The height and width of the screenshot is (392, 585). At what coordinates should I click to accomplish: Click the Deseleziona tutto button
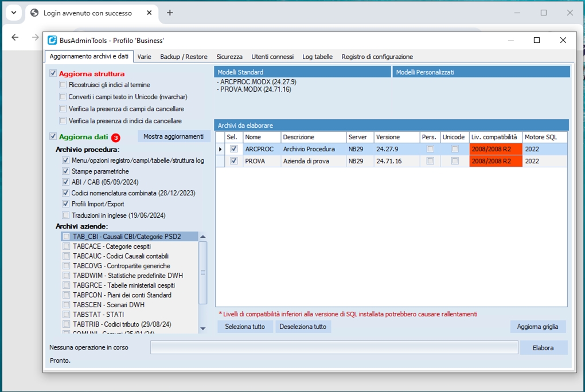[x=303, y=327]
